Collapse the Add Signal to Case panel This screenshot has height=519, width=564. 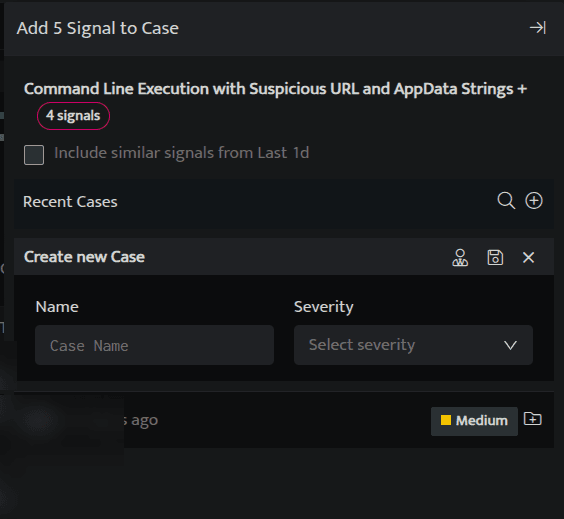click(x=538, y=28)
